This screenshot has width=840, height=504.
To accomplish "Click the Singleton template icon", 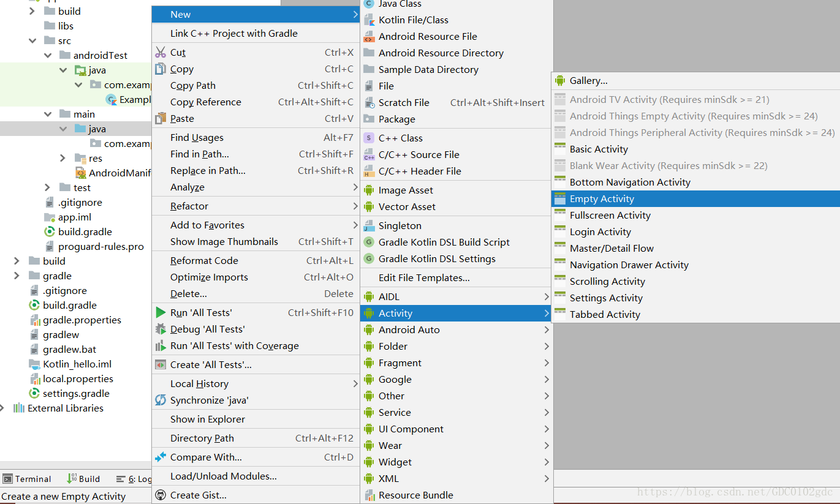I will (369, 226).
